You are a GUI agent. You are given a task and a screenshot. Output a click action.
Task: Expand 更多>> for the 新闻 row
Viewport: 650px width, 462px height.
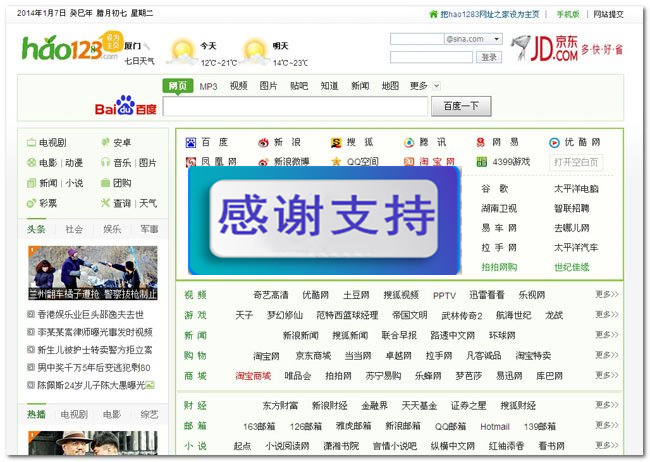pos(607,335)
